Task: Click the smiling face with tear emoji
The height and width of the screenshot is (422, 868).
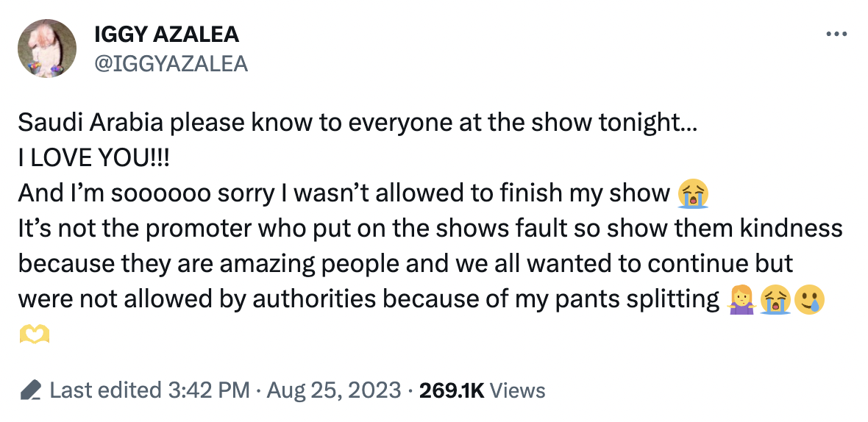Action: [808, 300]
